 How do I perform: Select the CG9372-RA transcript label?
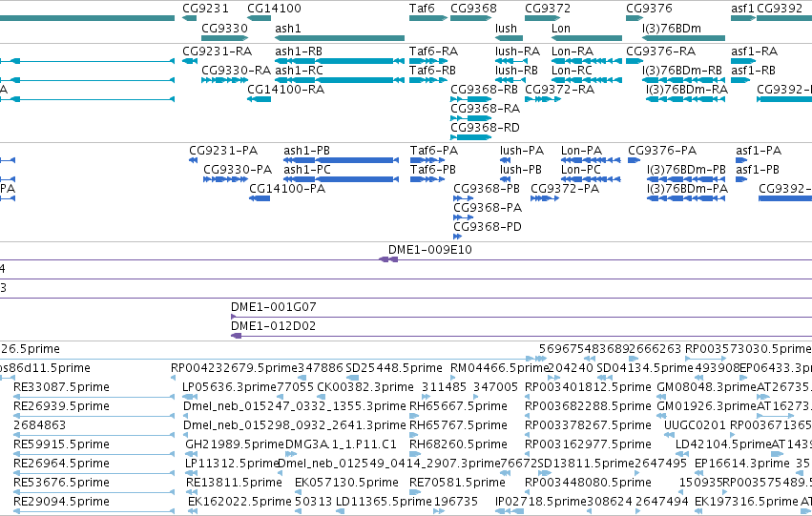coord(560,90)
